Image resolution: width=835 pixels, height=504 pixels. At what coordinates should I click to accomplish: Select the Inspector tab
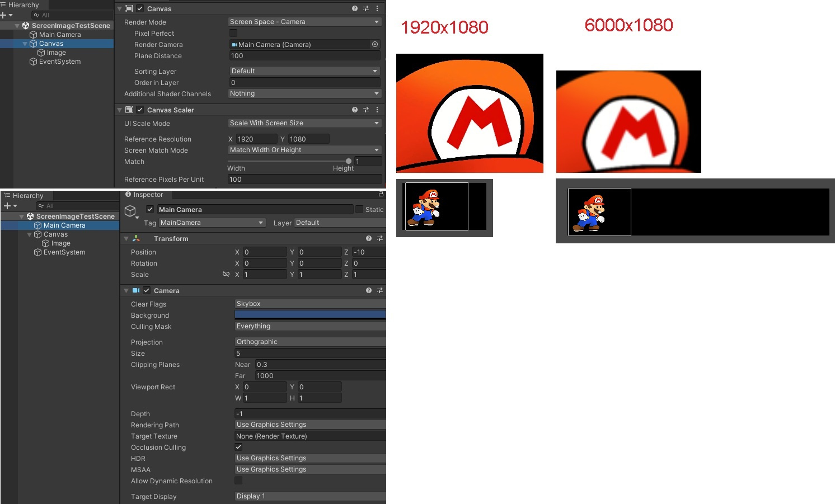pos(144,195)
